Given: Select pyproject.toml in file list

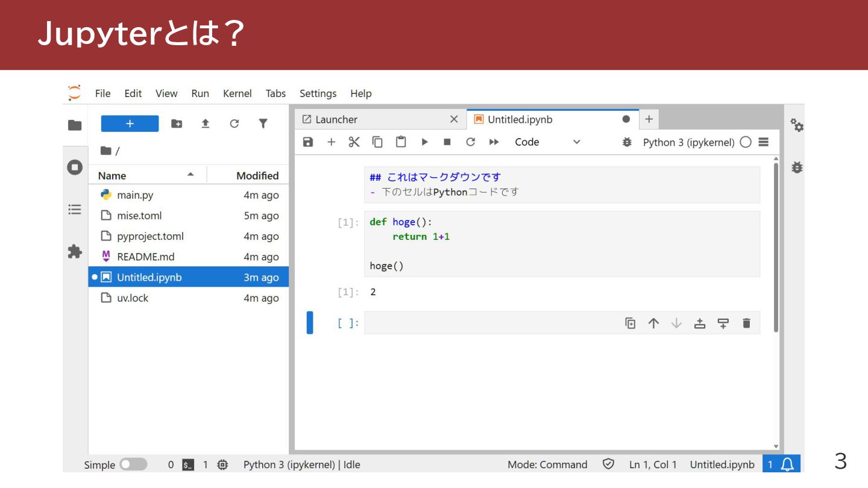Looking at the screenshot, I should click(189, 236).
